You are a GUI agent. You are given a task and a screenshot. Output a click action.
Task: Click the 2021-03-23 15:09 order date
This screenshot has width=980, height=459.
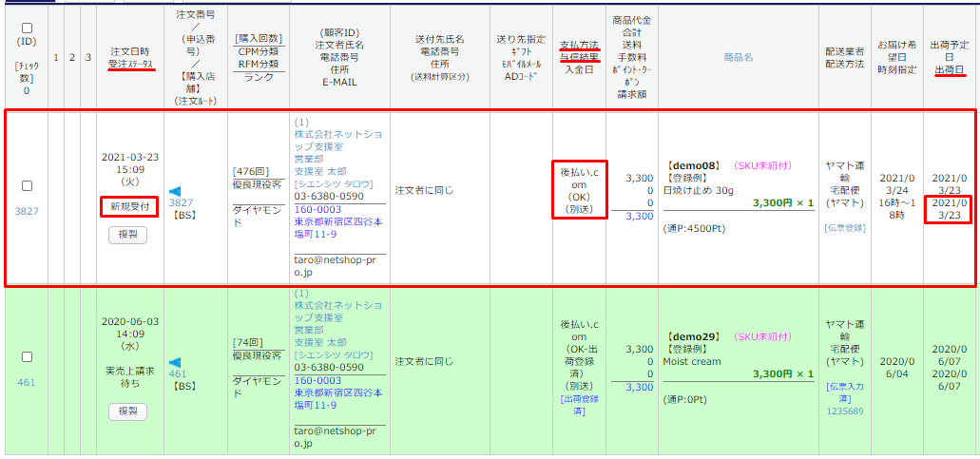coord(130,162)
